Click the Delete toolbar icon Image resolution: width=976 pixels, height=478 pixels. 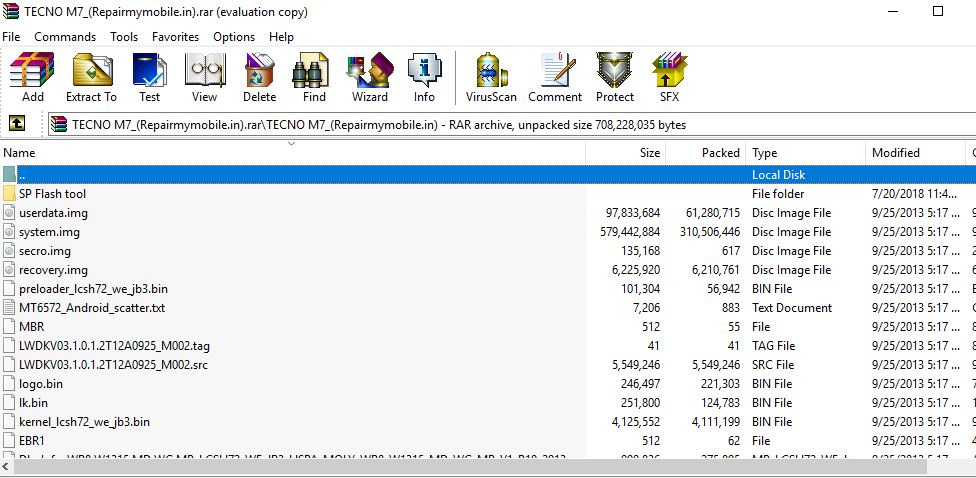[259, 78]
